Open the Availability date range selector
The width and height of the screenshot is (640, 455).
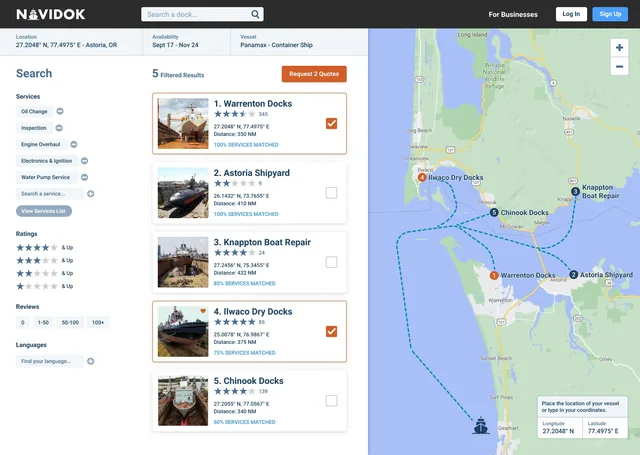point(187,42)
